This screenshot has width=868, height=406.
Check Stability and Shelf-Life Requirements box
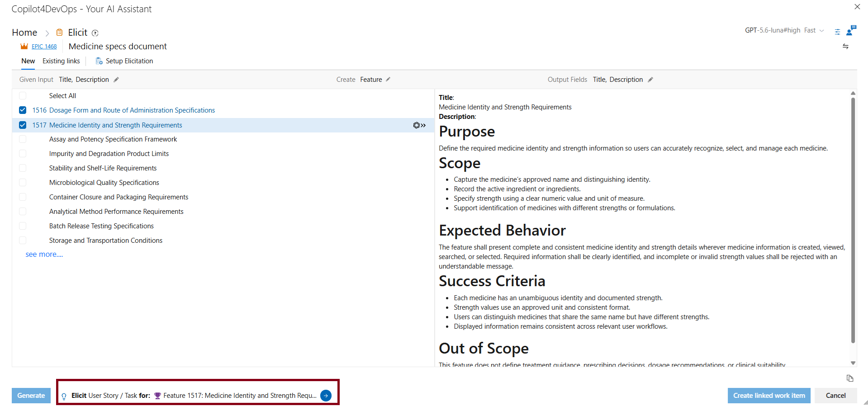point(23,168)
